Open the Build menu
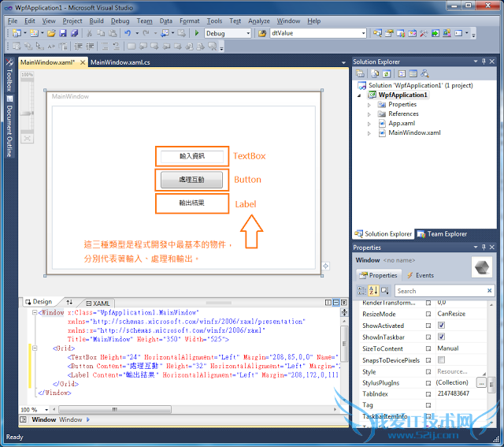This screenshot has width=504, height=447. (96, 20)
